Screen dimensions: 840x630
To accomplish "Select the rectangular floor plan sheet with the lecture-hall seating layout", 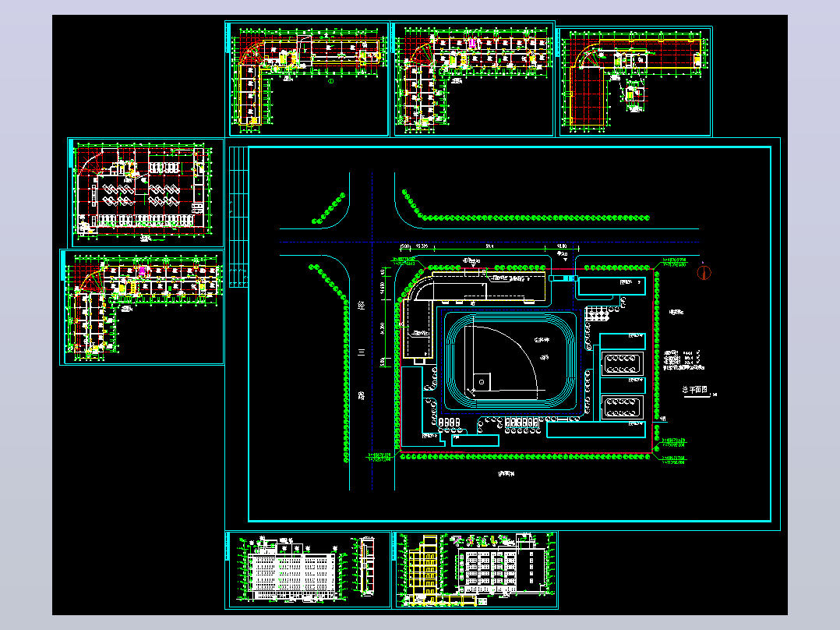I will tap(146, 193).
